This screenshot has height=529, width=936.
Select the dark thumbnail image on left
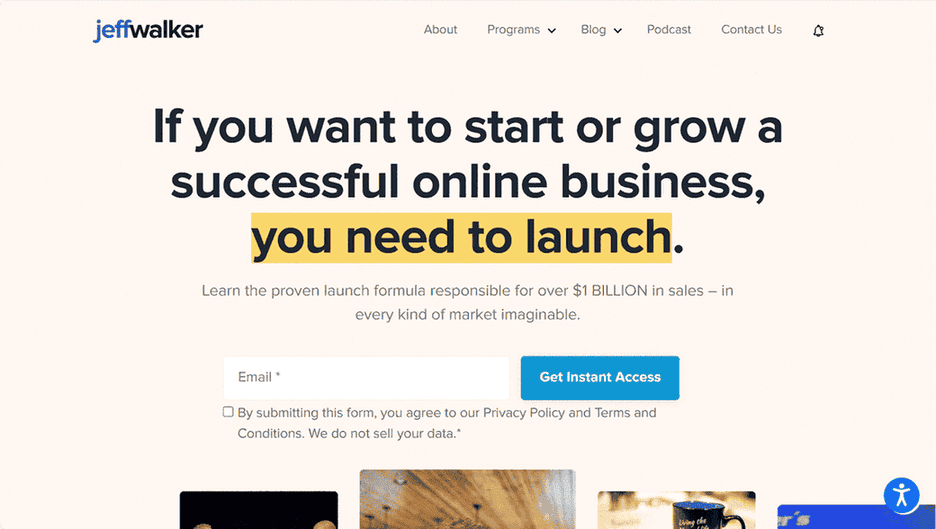click(258, 510)
